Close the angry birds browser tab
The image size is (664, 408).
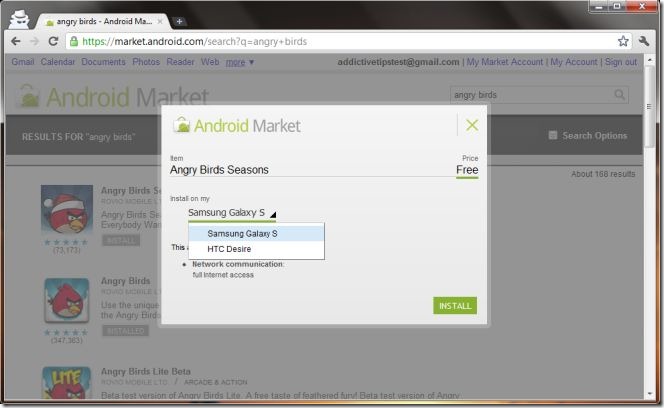pyautogui.click(x=160, y=21)
